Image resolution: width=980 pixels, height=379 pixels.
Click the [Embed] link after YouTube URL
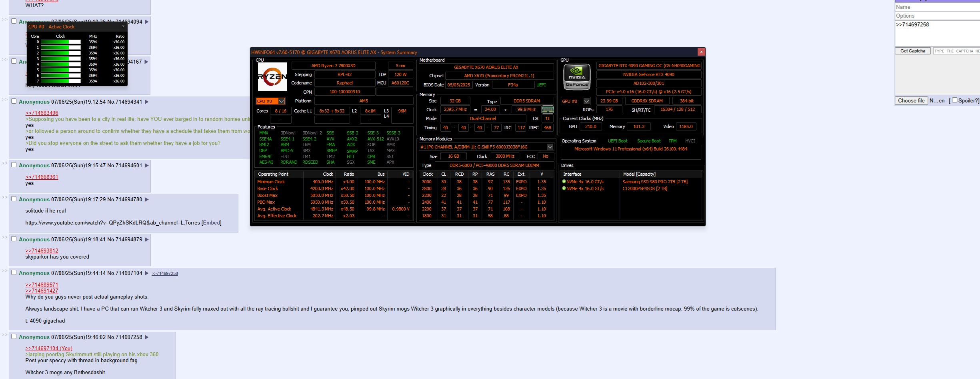[x=211, y=223]
